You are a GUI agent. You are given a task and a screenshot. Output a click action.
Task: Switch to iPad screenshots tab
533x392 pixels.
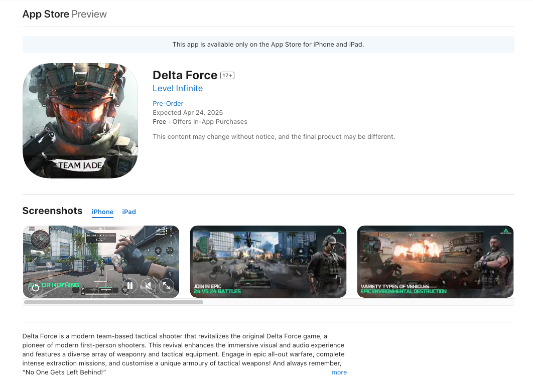point(129,212)
